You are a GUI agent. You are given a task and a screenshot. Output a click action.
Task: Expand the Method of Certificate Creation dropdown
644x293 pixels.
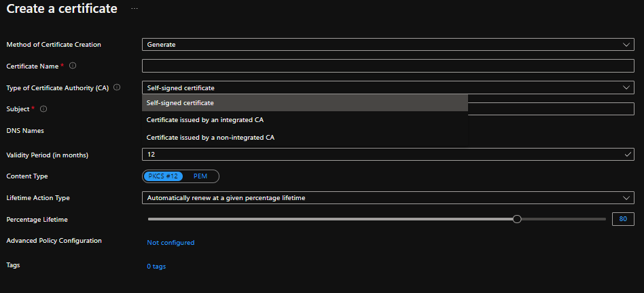[x=388, y=45]
